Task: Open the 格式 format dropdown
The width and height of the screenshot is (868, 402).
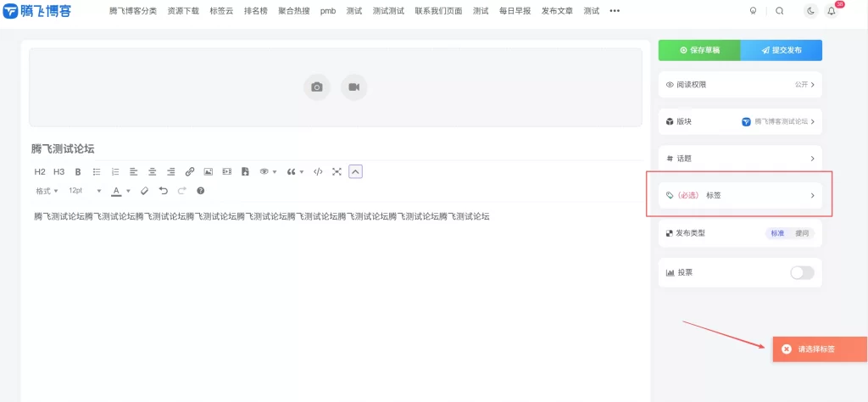Action: 47,191
